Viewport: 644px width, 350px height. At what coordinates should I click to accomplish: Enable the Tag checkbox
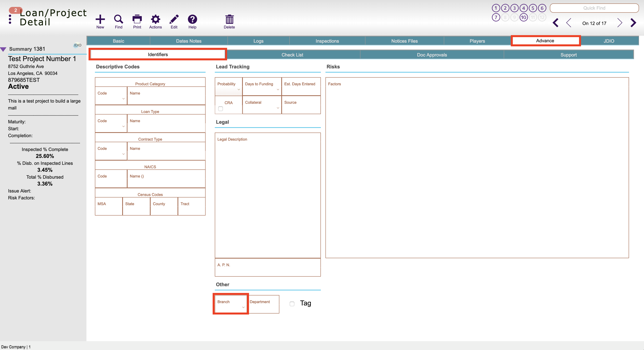(292, 304)
